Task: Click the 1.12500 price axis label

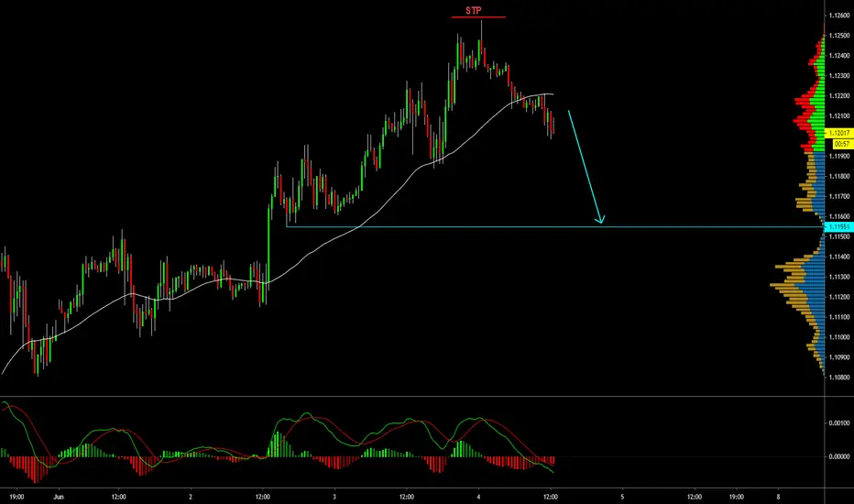Action: pyautogui.click(x=839, y=36)
